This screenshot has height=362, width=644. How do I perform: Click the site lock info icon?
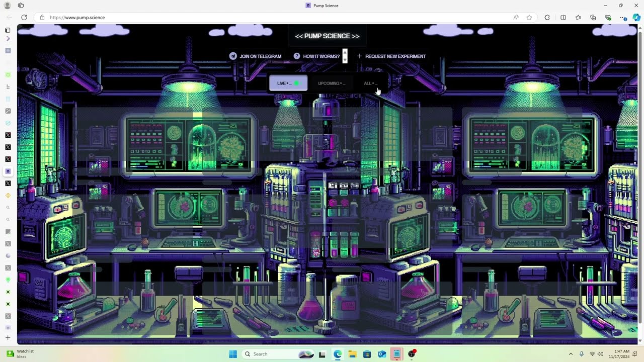click(42, 18)
